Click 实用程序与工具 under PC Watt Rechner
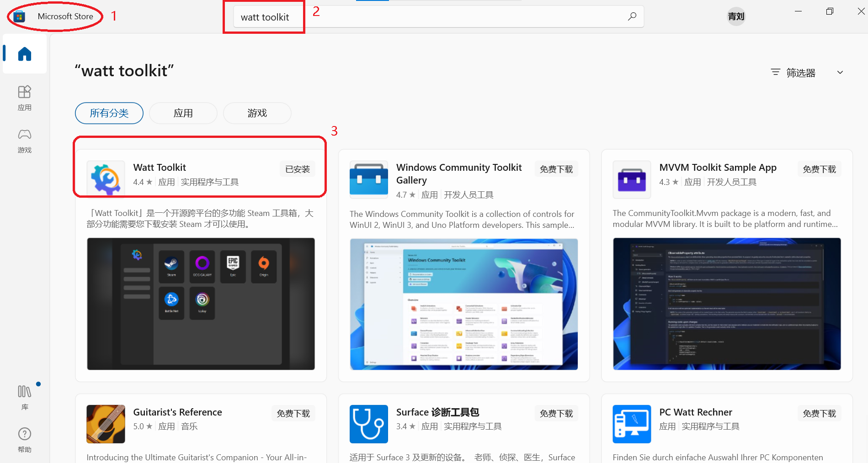The width and height of the screenshot is (868, 463). (711, 426)
